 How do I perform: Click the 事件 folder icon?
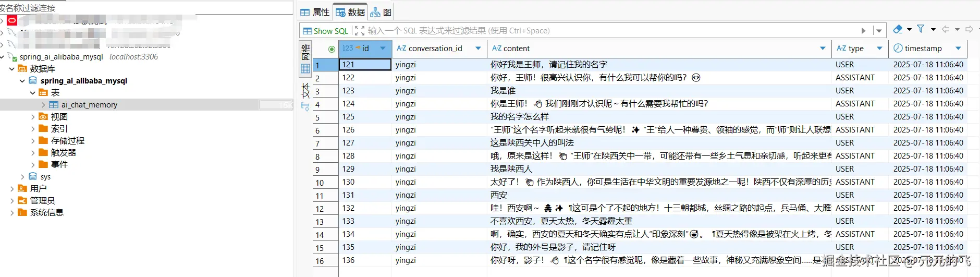43,164
